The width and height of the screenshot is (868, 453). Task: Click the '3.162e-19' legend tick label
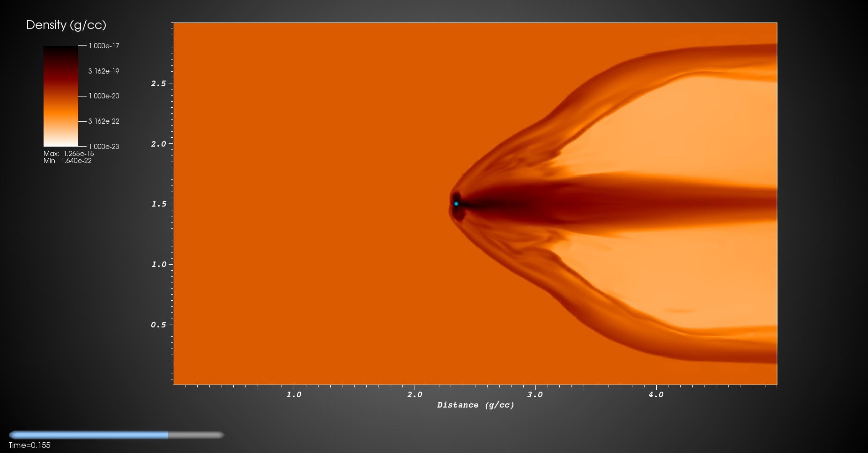[104, 71]
